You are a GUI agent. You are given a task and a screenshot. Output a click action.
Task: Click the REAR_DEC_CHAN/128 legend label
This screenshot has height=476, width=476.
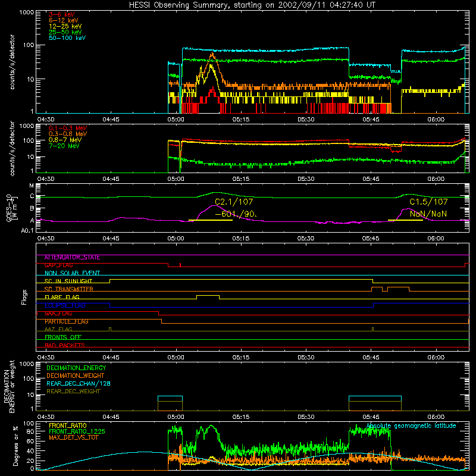pos(79,383)
